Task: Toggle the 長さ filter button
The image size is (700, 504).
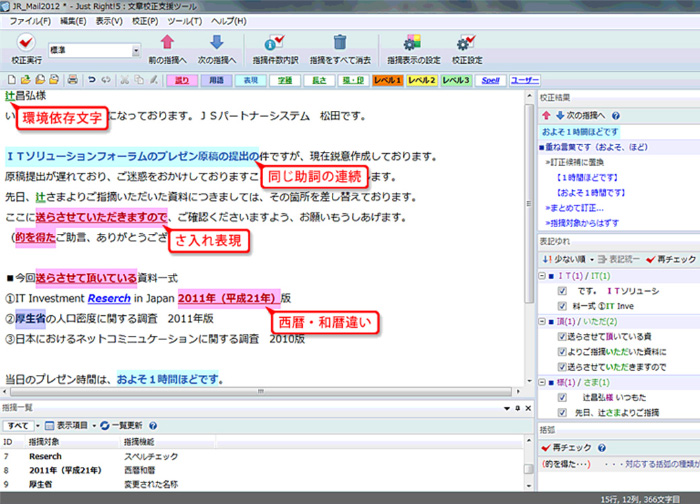Action: (x=319, y=80)
